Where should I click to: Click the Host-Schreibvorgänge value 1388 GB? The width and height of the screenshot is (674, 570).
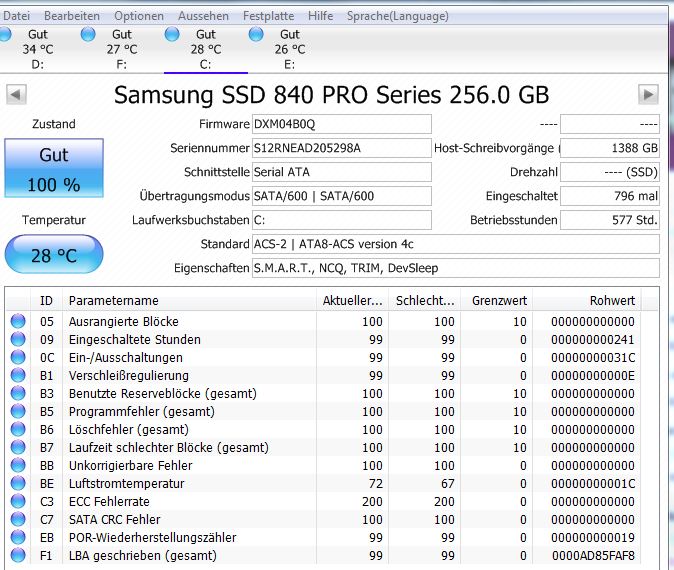(610, 148)
